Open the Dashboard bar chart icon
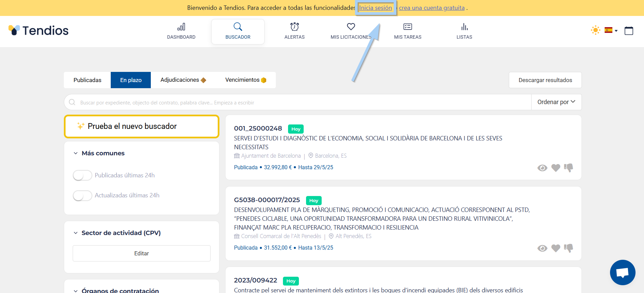 181,27
